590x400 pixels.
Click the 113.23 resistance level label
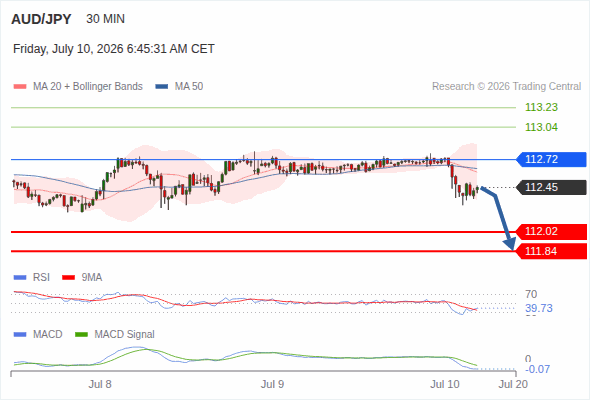coord(541,107)
